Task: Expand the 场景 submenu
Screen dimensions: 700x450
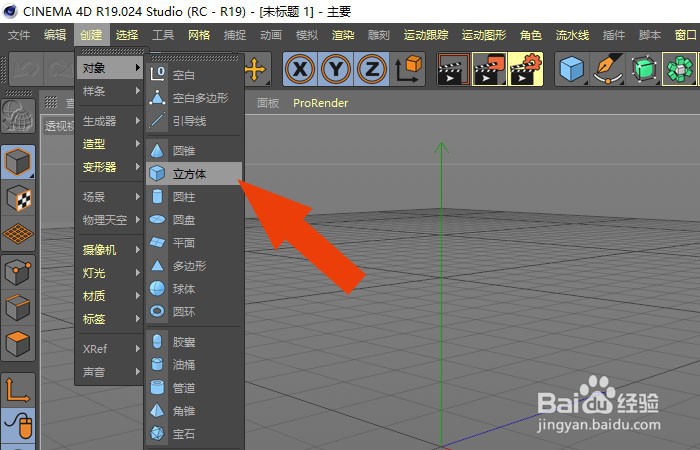Action: point(109,197)
